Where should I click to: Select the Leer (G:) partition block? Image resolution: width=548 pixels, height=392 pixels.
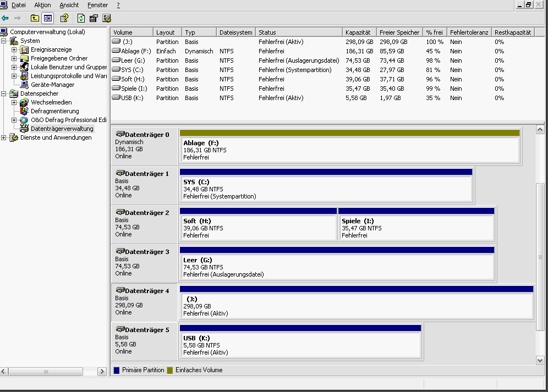(x=337, y=264)
